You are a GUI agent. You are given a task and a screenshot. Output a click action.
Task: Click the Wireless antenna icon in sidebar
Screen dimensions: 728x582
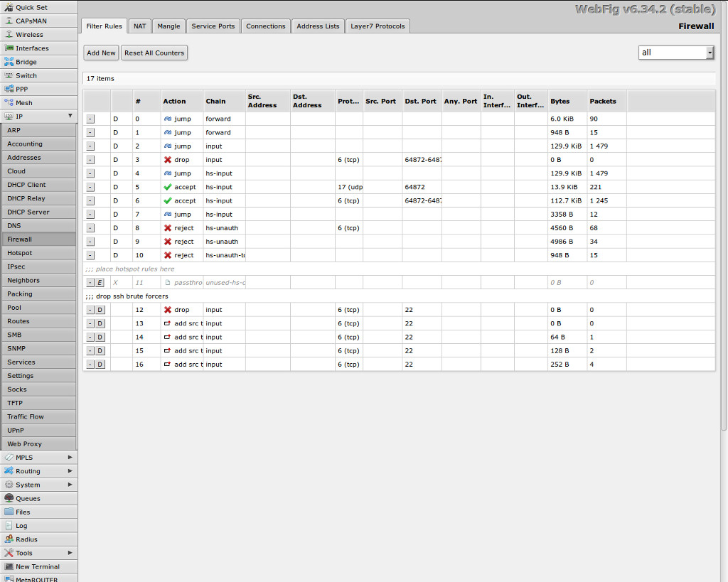coord(9,34)
